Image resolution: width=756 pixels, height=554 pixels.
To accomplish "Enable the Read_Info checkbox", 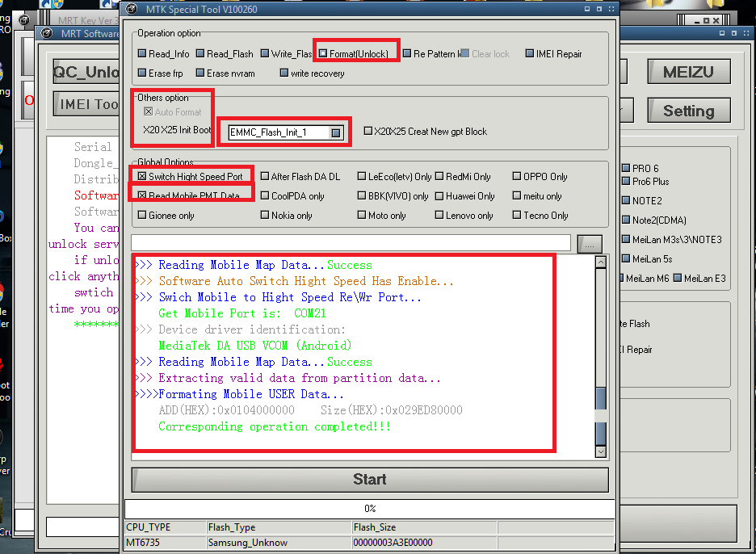I will pos(142,53).
